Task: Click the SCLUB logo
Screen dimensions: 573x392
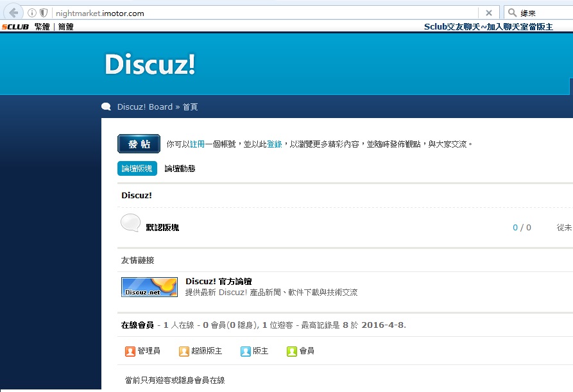Action: pos(15,27)
